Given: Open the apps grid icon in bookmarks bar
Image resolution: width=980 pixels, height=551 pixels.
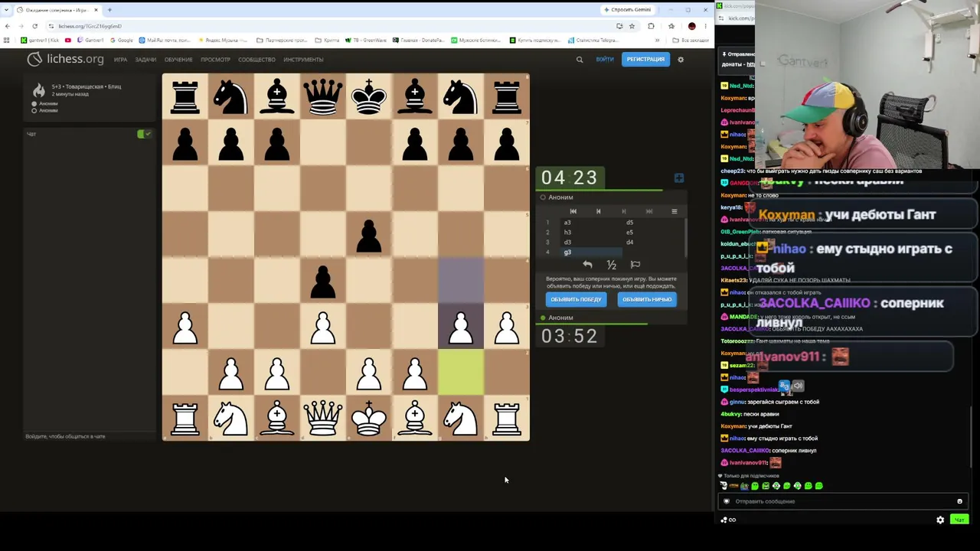Looking at the screenshot, I should tap(7, 40).
